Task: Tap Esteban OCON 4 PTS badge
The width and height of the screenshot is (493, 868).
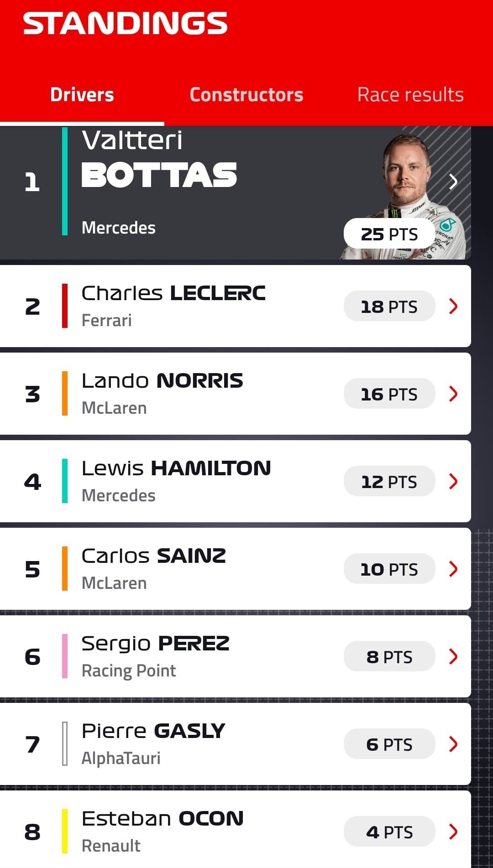Action: (x=389, y=832)
